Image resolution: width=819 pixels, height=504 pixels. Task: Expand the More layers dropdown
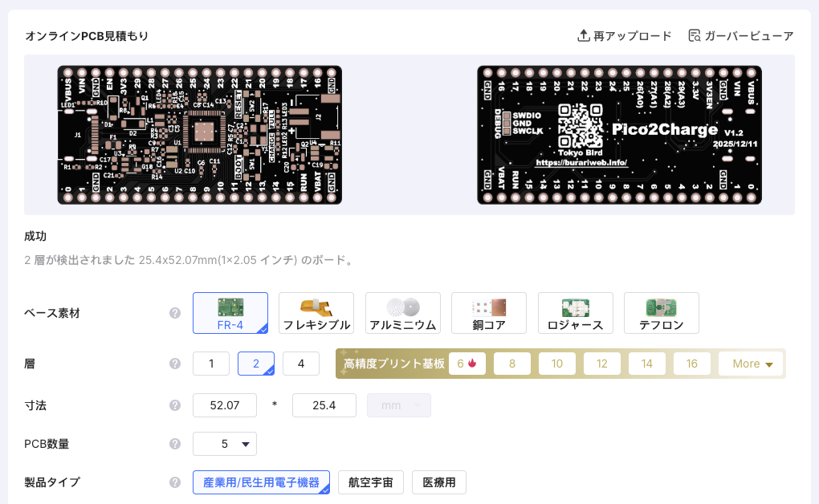tap(751, 364)
